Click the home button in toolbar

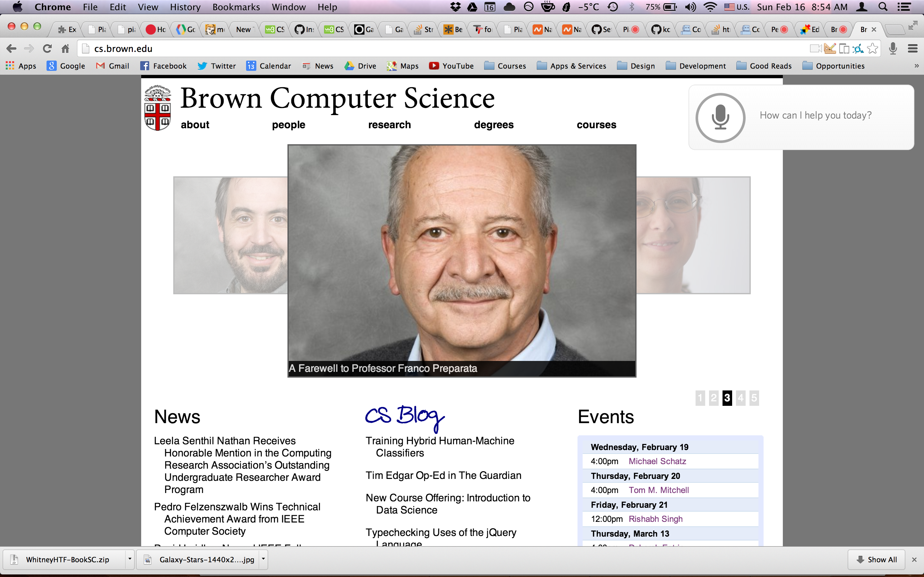[65, 48]
